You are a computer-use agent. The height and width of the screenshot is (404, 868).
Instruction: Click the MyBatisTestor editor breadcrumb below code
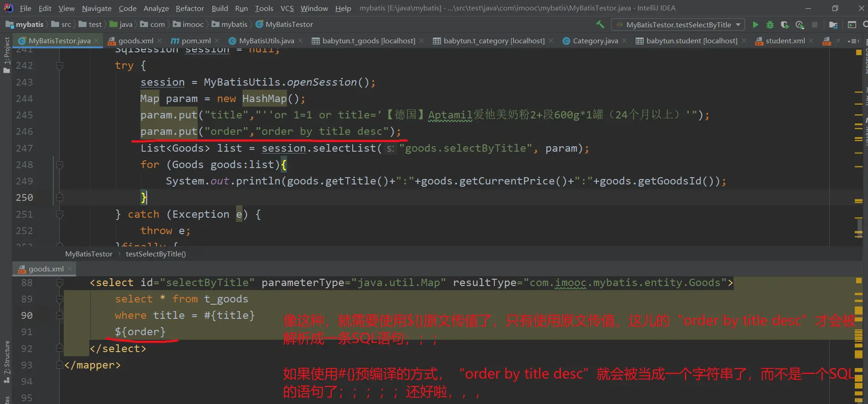click(x=89, y=254)
